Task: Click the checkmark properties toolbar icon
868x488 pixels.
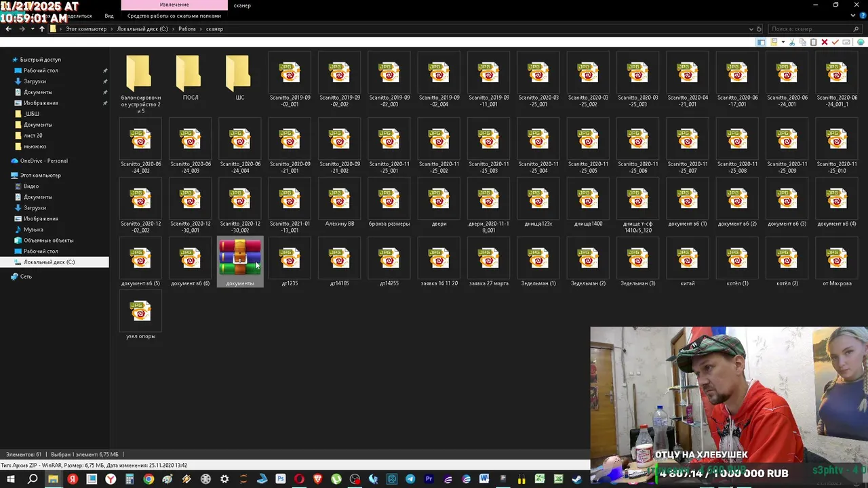Action: [835, 42]
